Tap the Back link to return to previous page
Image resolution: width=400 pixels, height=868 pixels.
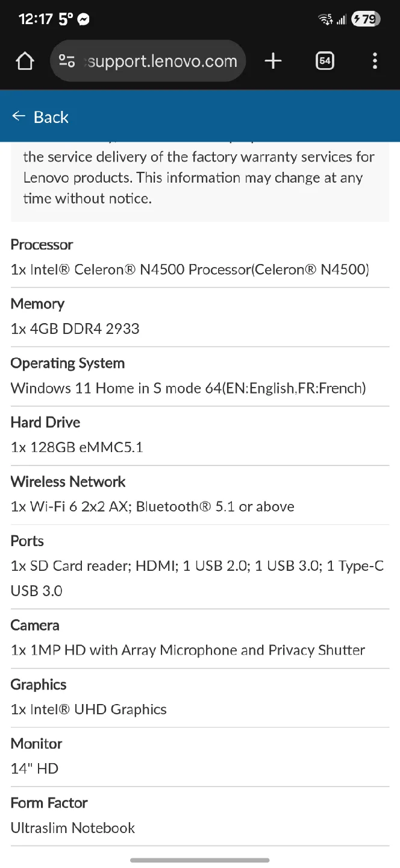point(51,117)
